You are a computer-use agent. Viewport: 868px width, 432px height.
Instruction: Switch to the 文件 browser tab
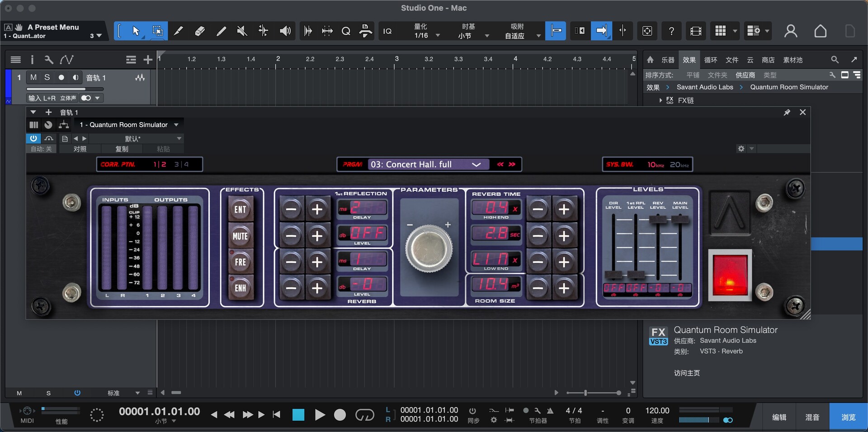click(732, 60)
